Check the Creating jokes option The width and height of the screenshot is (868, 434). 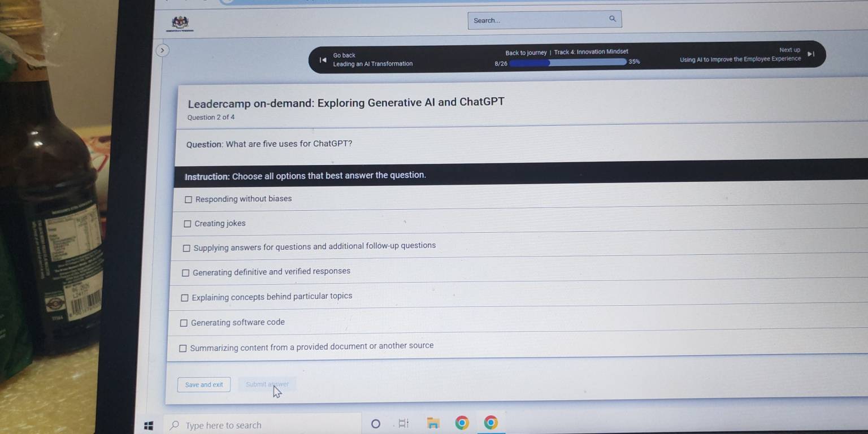[x=187, y=224]
